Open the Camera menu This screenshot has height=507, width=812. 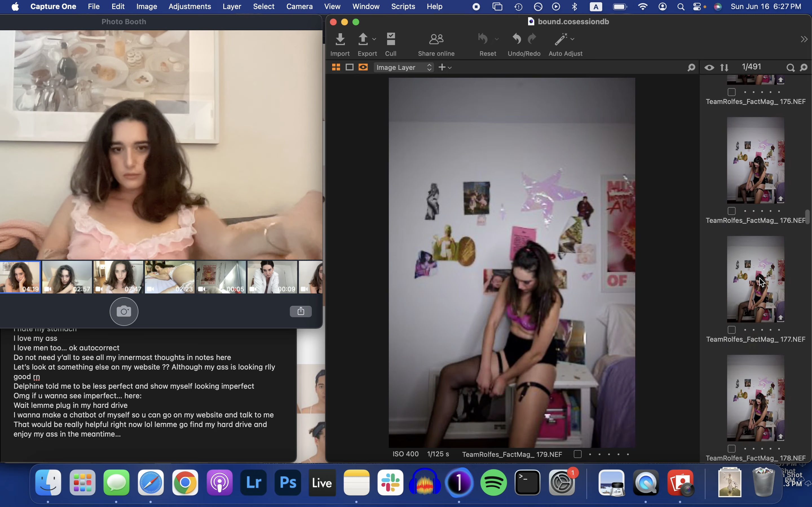(x=299, y=7)
